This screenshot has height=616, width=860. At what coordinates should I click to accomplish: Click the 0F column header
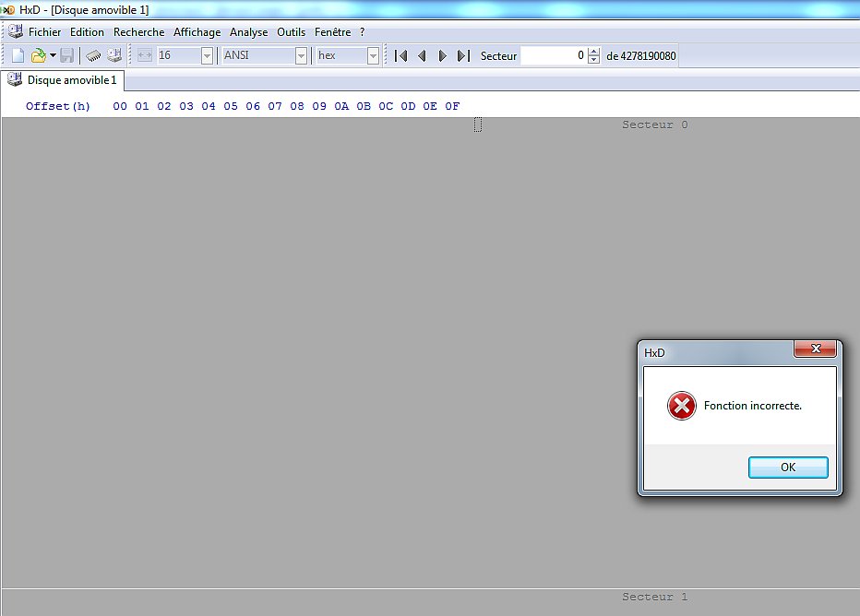tap(452, 106)
